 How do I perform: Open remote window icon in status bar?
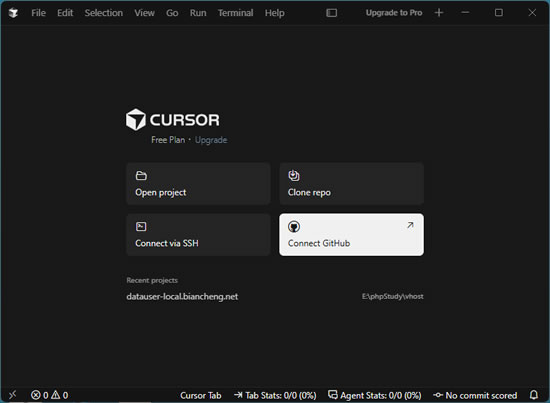coord(13,395)
